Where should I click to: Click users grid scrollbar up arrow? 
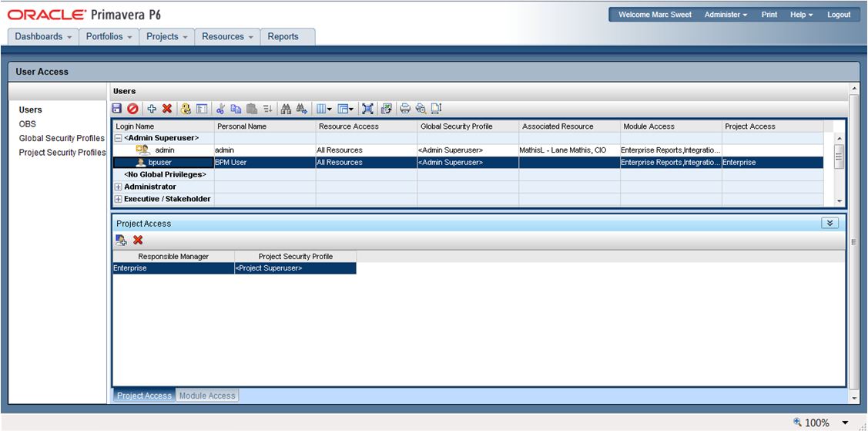(x=840, y=138)
